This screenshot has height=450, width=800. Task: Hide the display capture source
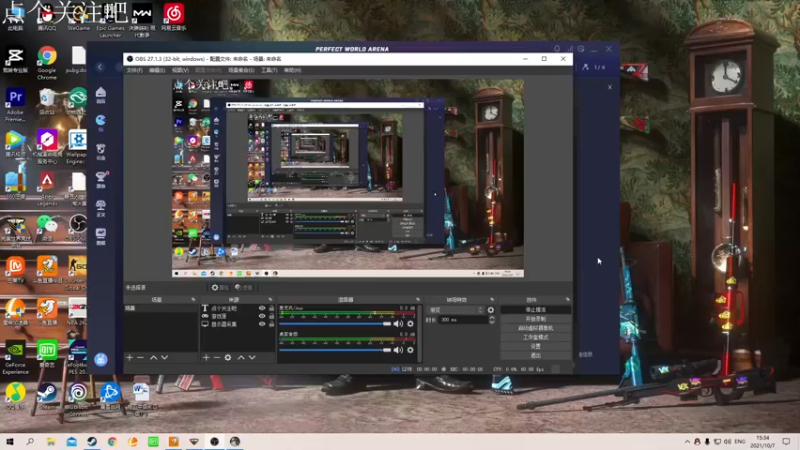262,324
